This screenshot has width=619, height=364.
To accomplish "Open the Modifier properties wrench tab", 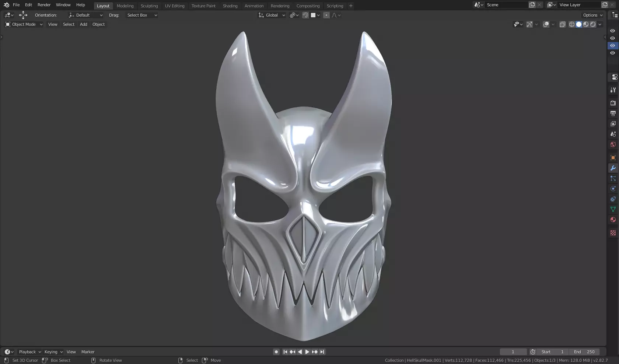I will 613,168.
